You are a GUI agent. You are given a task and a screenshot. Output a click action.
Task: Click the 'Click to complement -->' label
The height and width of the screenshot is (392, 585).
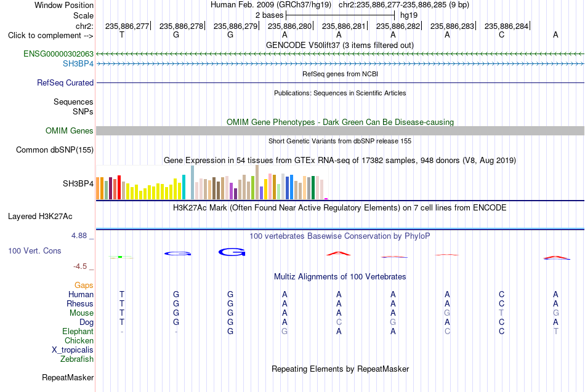50,36
